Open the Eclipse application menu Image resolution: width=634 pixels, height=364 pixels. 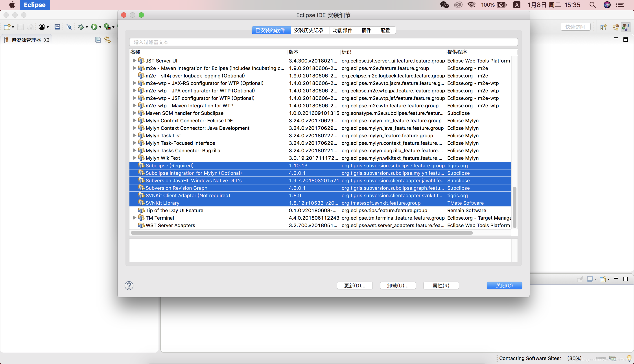coord(35,5)
